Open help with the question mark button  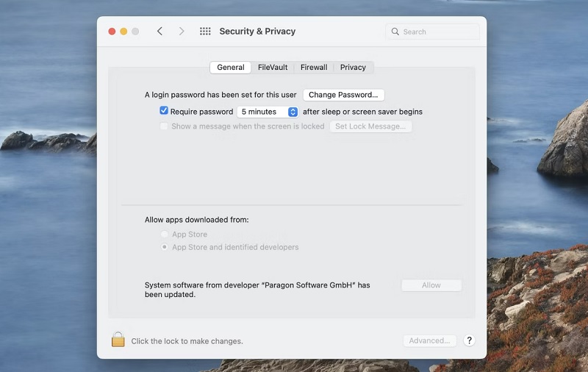pos(469,340)
